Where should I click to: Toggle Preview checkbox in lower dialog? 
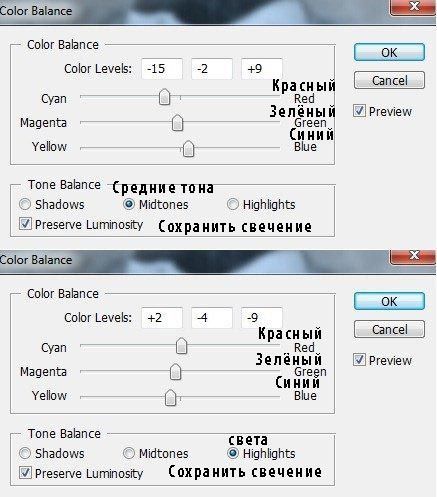pyautogui.click(x=359, y=360)
